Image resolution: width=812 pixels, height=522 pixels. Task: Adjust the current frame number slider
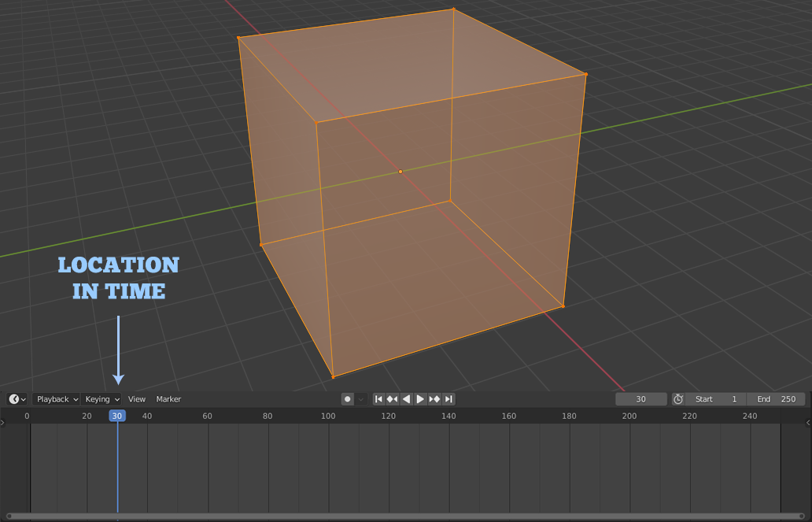click(x=640, y=399)
